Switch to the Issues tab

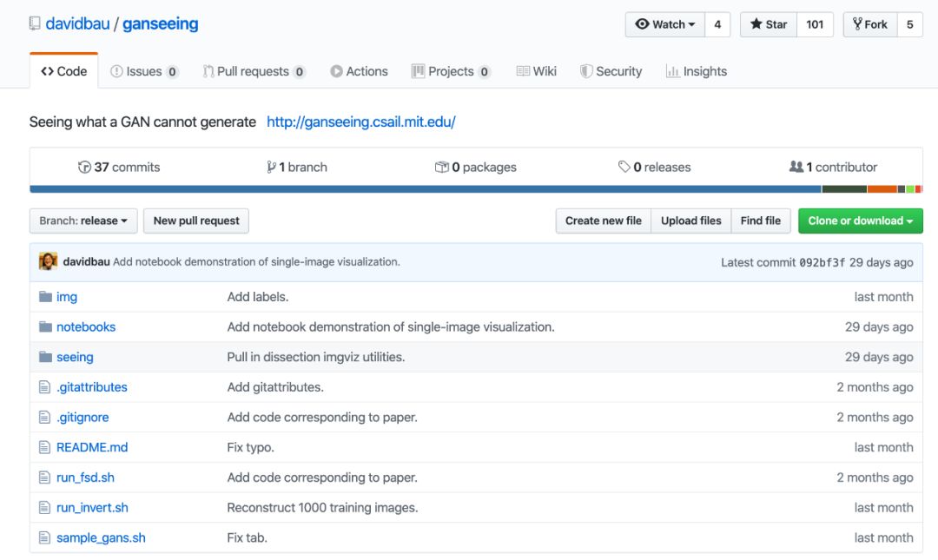144,71
